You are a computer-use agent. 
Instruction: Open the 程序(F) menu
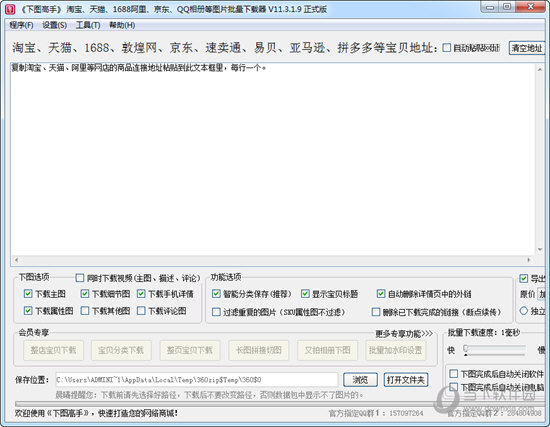(x=21, y=25)
